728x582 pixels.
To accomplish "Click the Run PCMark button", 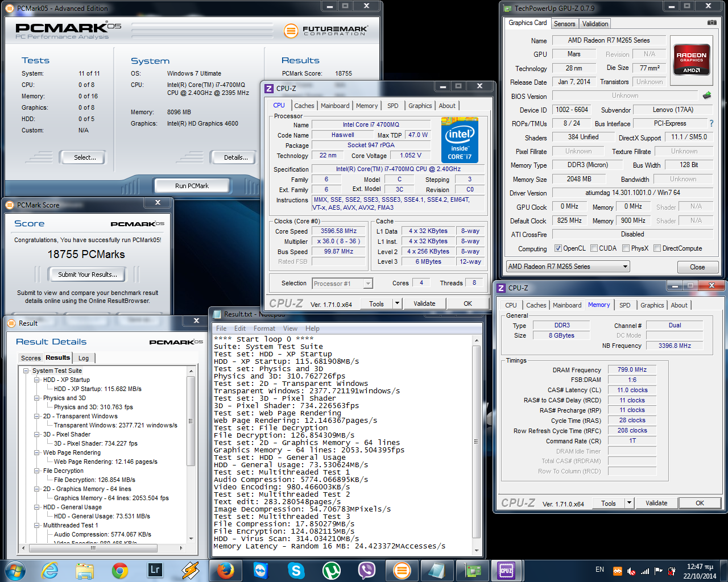I will (192, 186).
